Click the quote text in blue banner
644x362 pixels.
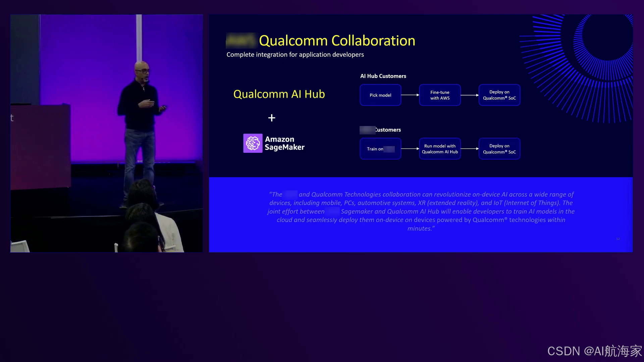[421, 211]
